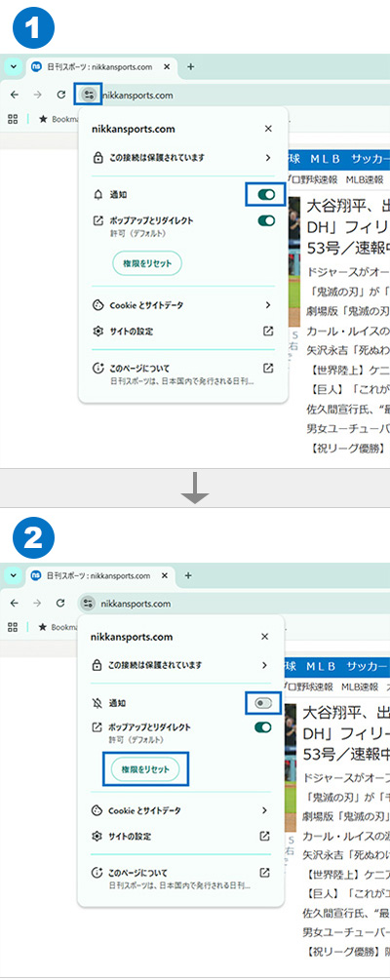Open site information icon in upper screenshot
The image size is (390, 980).
tap(88, 95)
